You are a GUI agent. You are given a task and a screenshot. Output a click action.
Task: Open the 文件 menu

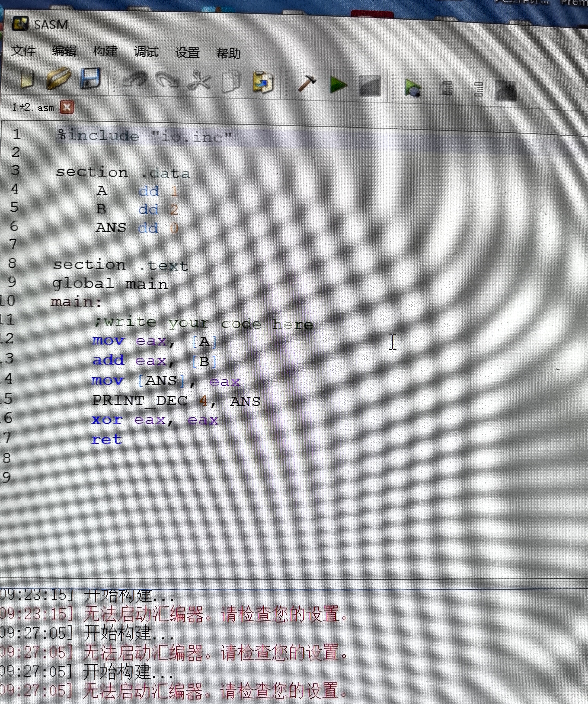pos(23,51)
